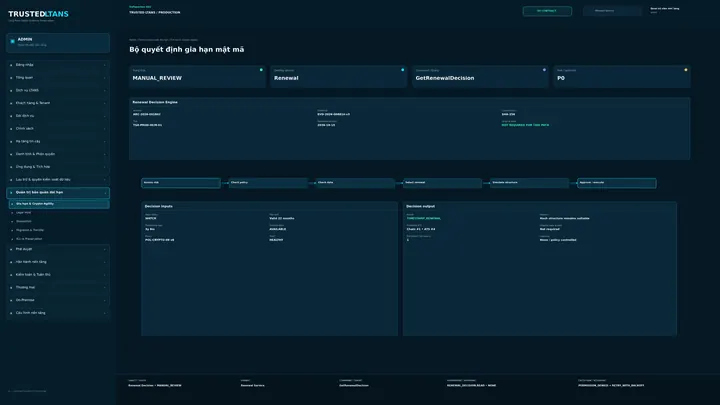Click the UI CONTRACT button in header
The image size is (720, 405).
(547, 11)
